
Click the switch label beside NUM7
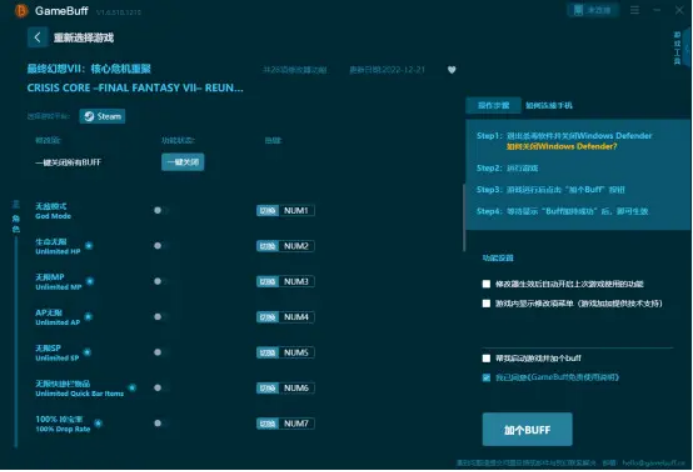[x=267, y=423]
